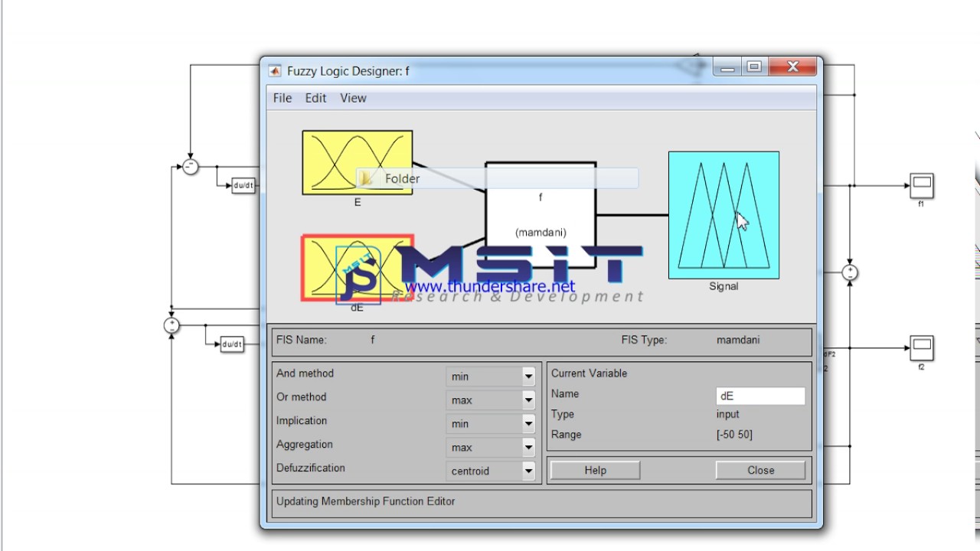The image size is (980, 551).
Task: Click the FIS Type mamdani text
Action: click(x=738, y=340)
